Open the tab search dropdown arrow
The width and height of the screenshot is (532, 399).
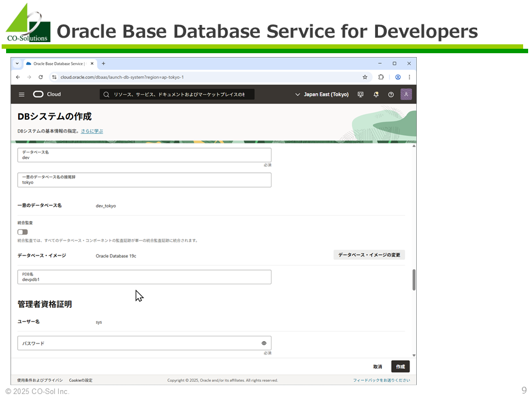[x=17, y=63]
